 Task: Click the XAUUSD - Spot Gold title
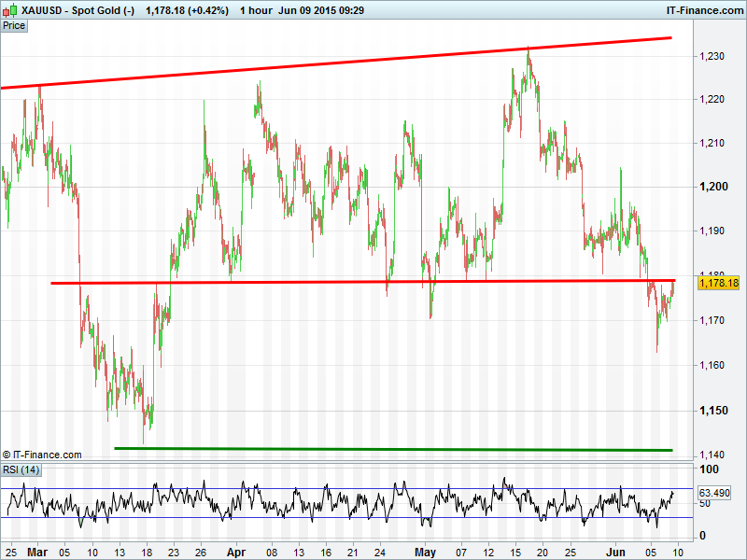coord(68,10)
